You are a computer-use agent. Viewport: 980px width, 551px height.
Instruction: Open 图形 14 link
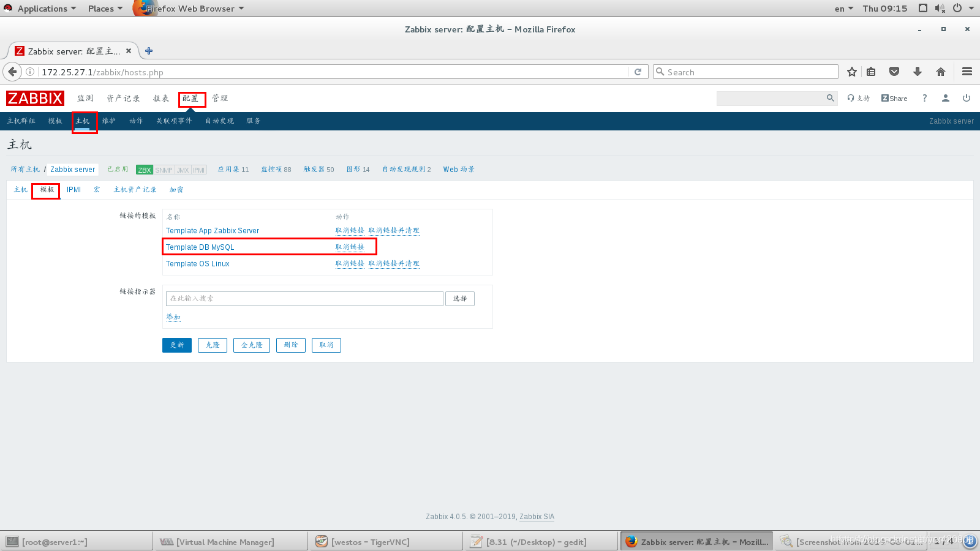click(x=358, y=169)
